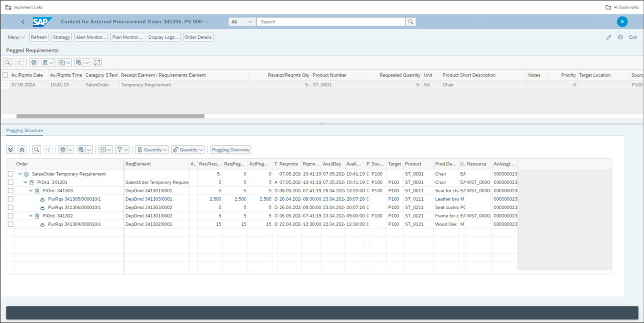Click the expand all nodes double-down icon

(10, 150)
